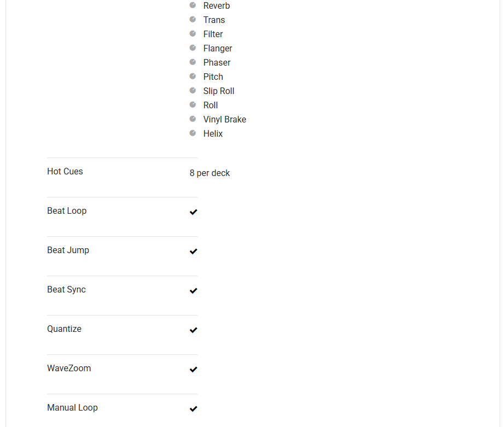The image size is (504, 427).
Task: Click the Roll effect list item text
Action: click(x=211, y=106)
